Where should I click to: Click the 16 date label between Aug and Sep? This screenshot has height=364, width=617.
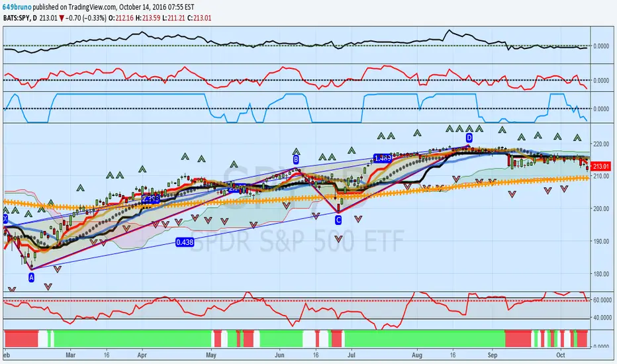click(453, 355)
